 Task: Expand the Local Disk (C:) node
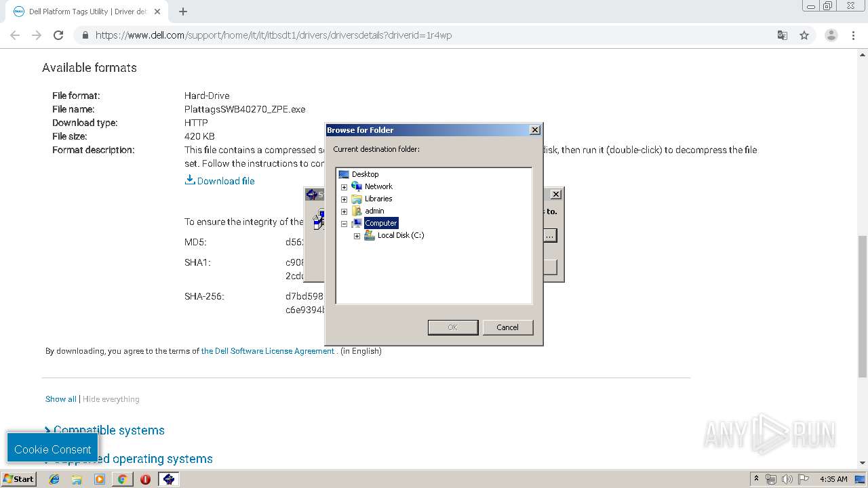(x=357, y=236)
